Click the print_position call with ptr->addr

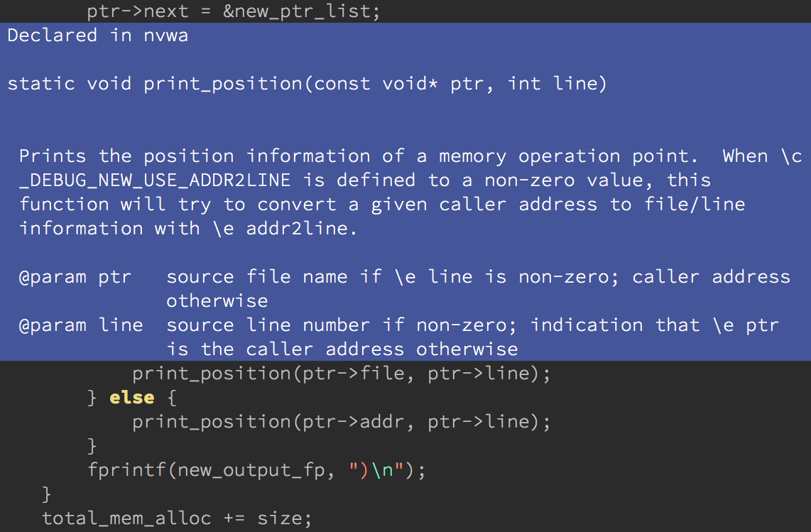point(211,422)
